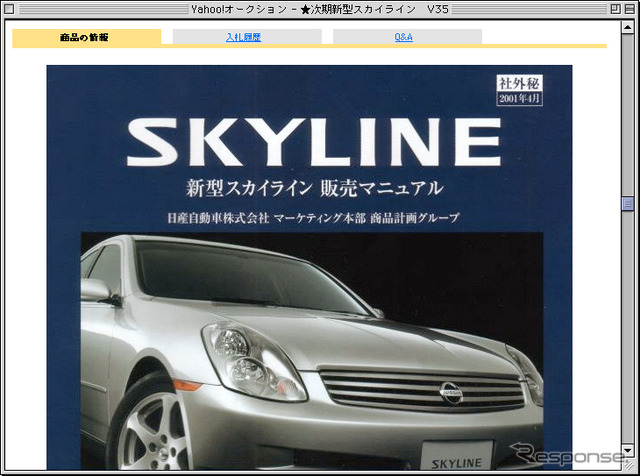Click the 社外秘 2001年4月 stamp on cover
Image resolution: width=640 pixels, height=476 pixels.
point(519,90)
